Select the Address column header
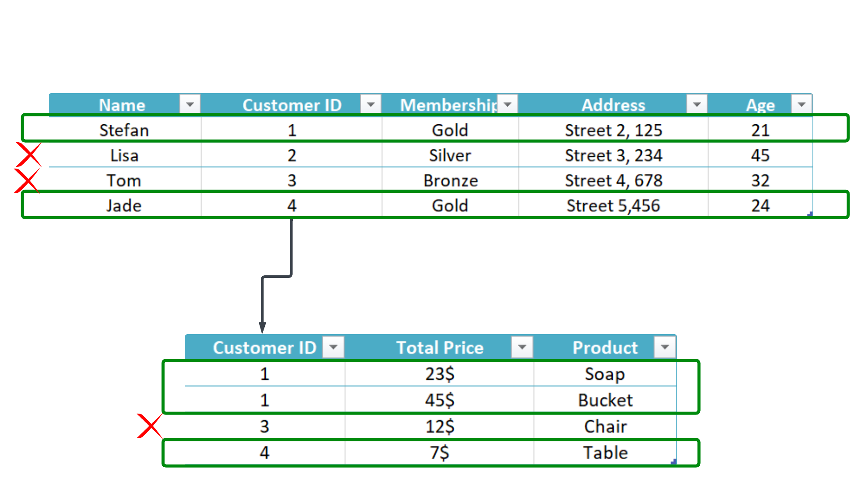The width and height of the screenshot is (868, 494). click(613, 105)
